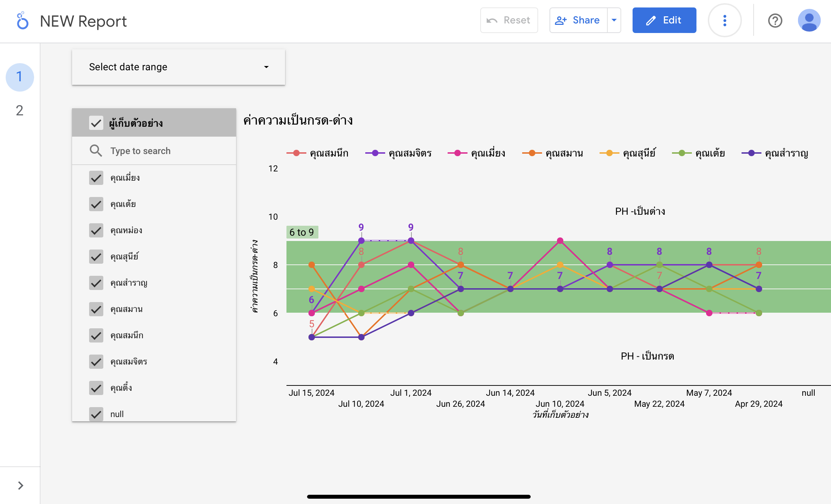Viewport: 831px width, 504px height.
Task: Expand the Share options dropdown arrow
Action: point(614,20)
